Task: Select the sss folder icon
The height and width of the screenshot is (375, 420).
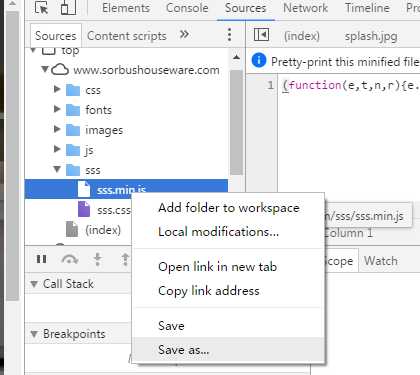Action: (73, 170)
